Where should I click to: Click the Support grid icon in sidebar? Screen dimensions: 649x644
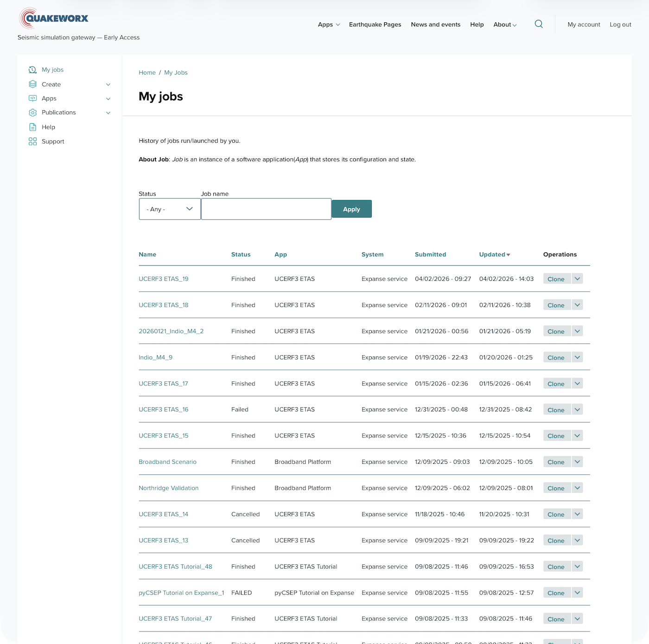pos(32,141)
